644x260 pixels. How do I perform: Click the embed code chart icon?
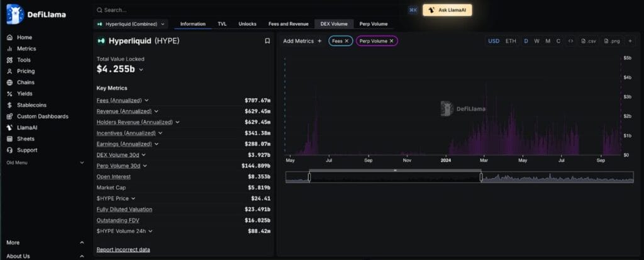(570, 41)
